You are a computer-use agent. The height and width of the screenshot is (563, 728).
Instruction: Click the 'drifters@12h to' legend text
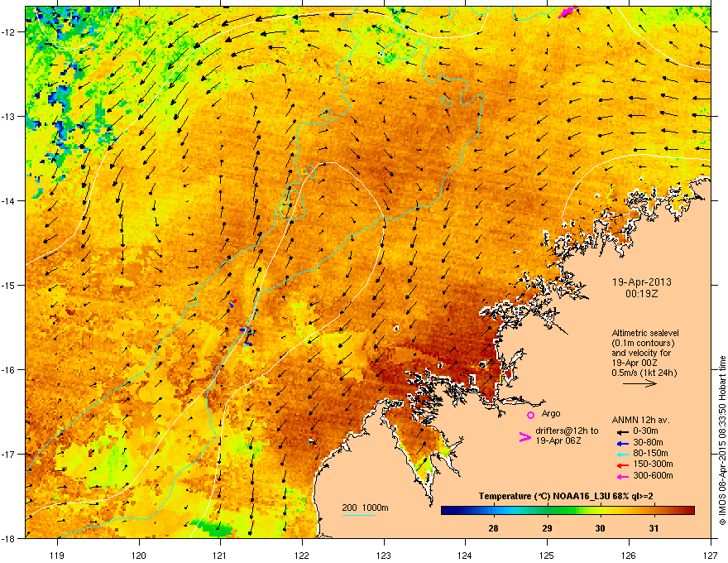567,431
